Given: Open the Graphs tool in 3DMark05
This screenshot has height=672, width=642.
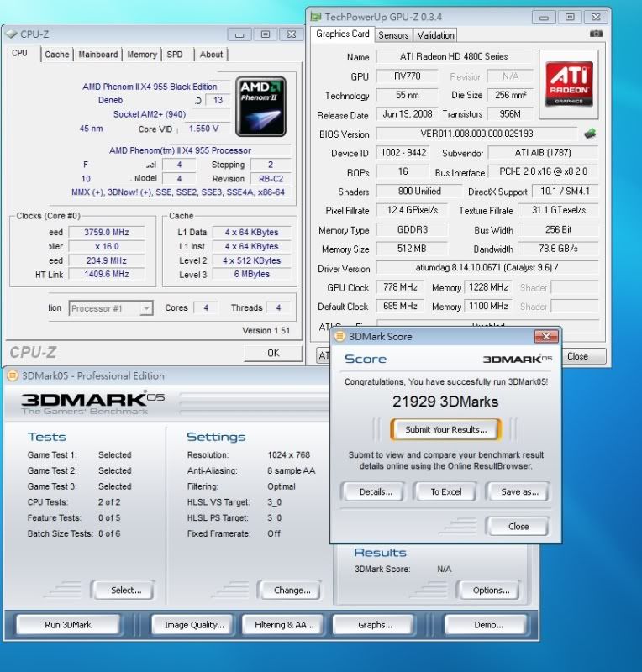Looking at the screenshot, I should 375,625.
